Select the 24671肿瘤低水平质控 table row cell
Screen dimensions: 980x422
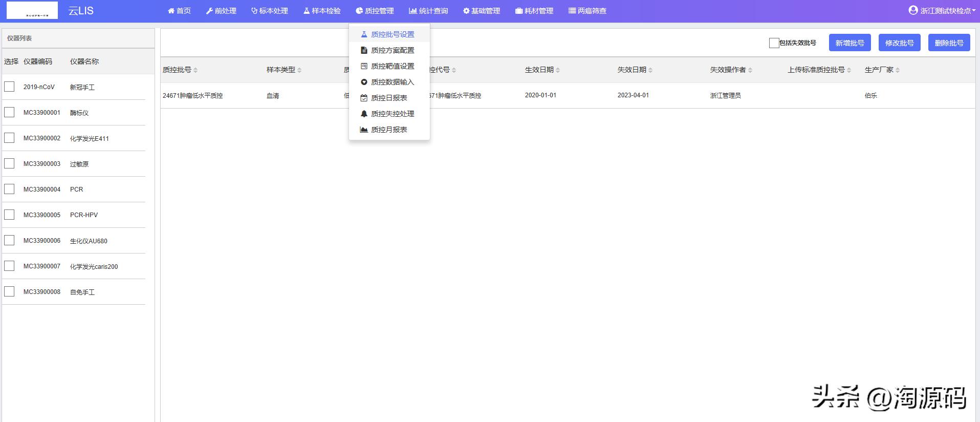point(193,96)
